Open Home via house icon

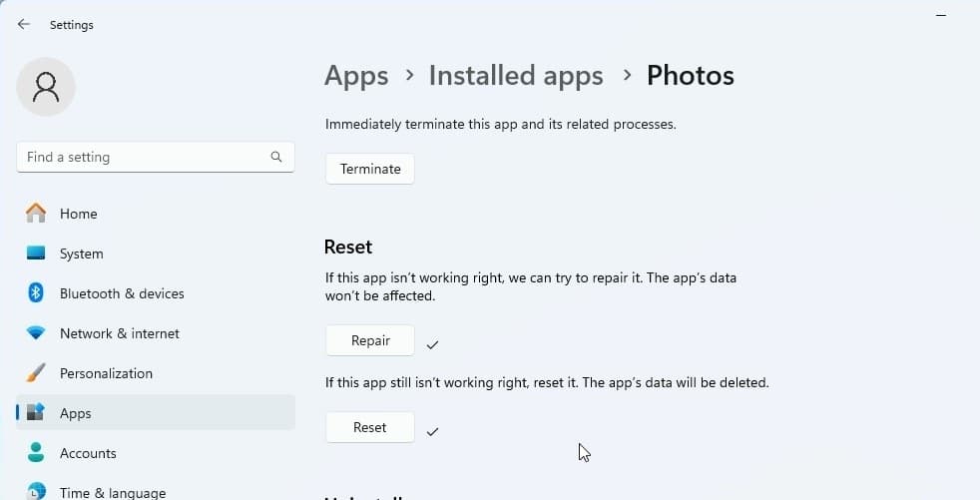(x=36, y=214)
